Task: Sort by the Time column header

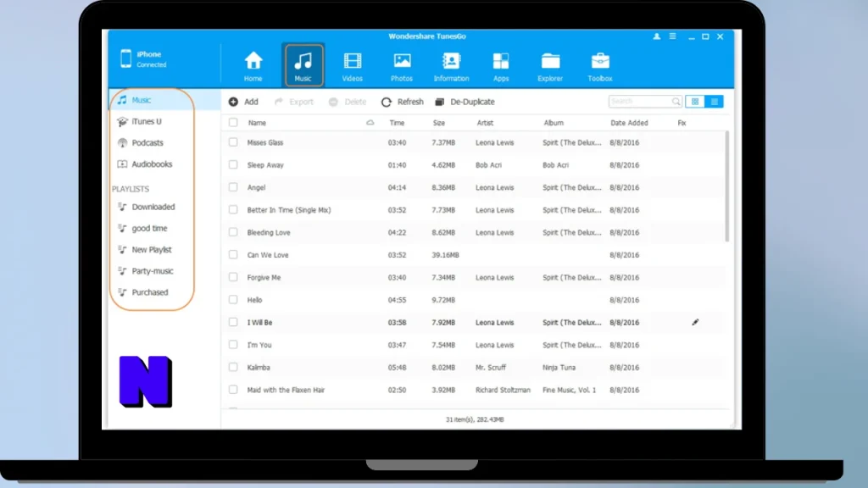Action: [x=397, y=123]
